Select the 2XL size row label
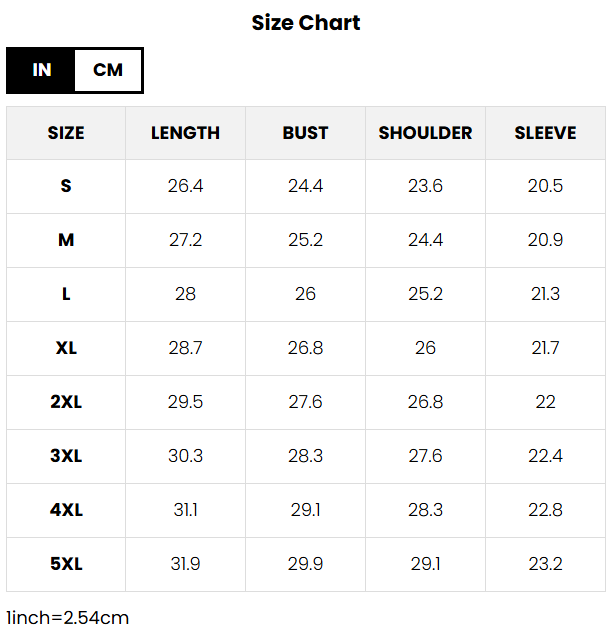Image resolution: width=612 pixels, height=641 pixels. pyautogui.click(x=66, y=402)
